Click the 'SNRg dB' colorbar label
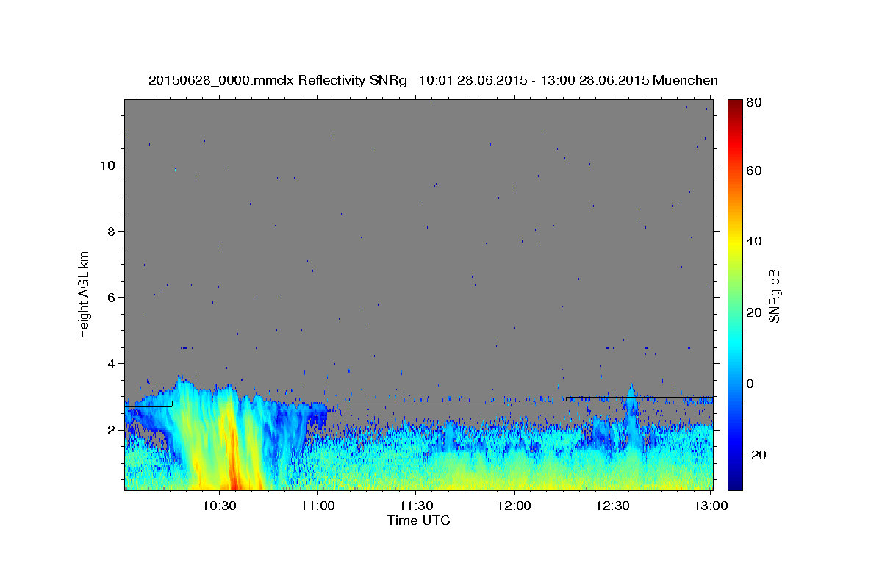Screen dimensions: 882x588 (773, 295)
